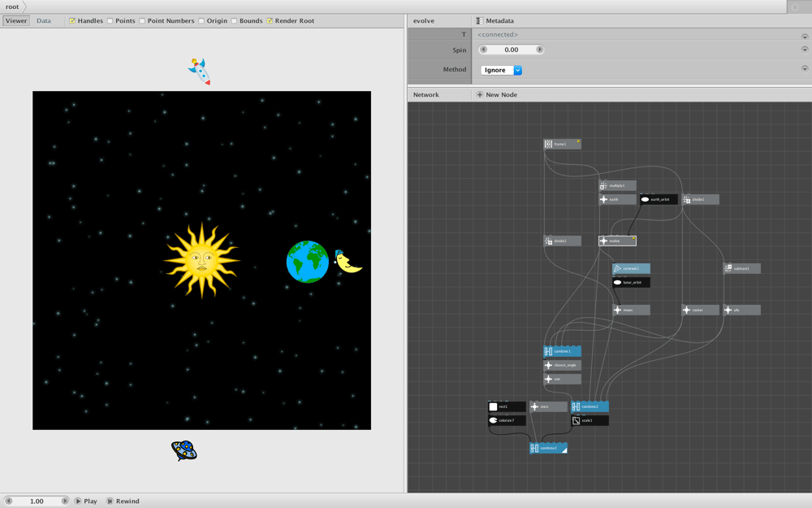Click the rocket node
This screenshot has width=812, height=508.
pyautogui.click(x=700, y=310)
